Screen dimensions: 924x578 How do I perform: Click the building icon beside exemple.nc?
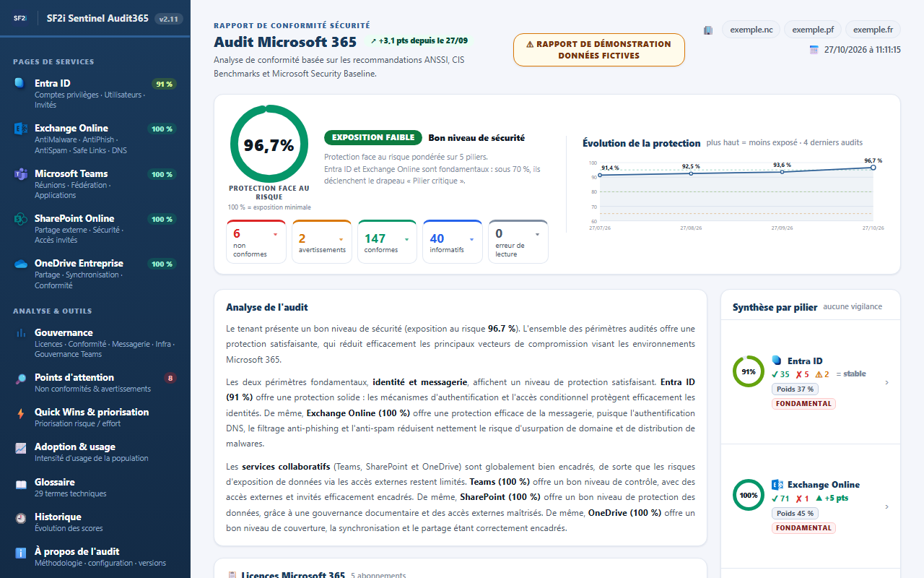click(708, 30)
